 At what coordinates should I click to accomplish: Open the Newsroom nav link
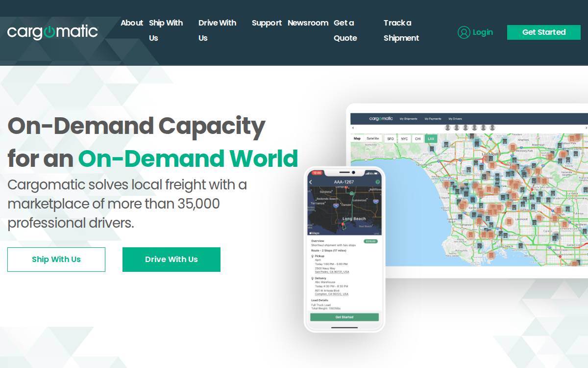click(x=308, y=23)
